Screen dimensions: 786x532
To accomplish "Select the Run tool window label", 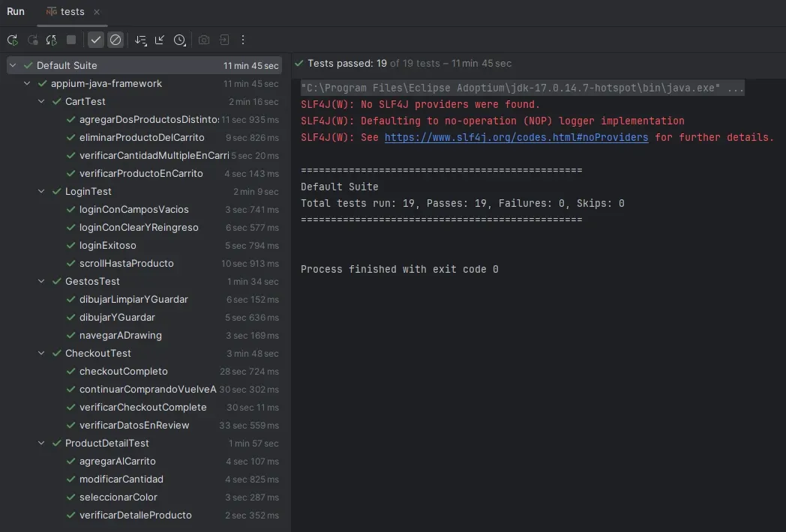I will pyautogui.click(x=16, y=11).
